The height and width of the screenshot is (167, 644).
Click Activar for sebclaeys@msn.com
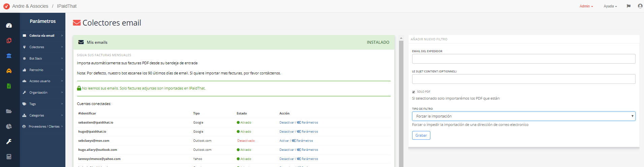click(x=284, y=141)
